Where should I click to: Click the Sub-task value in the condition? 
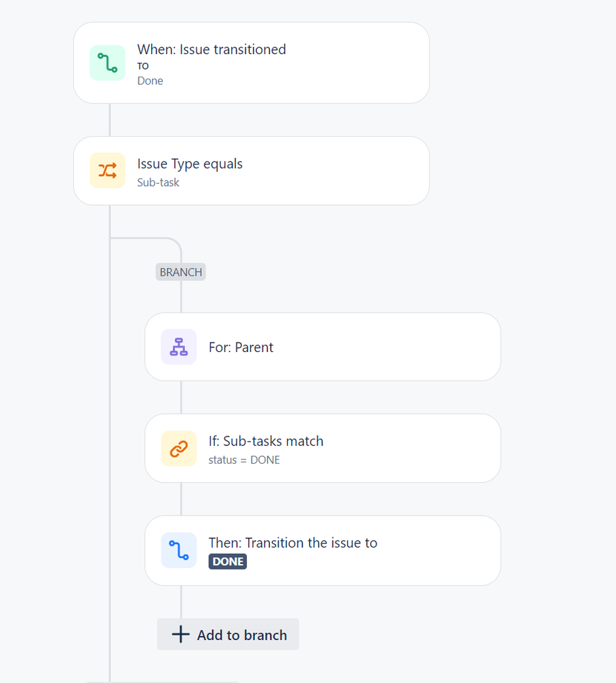pos(158,183)
